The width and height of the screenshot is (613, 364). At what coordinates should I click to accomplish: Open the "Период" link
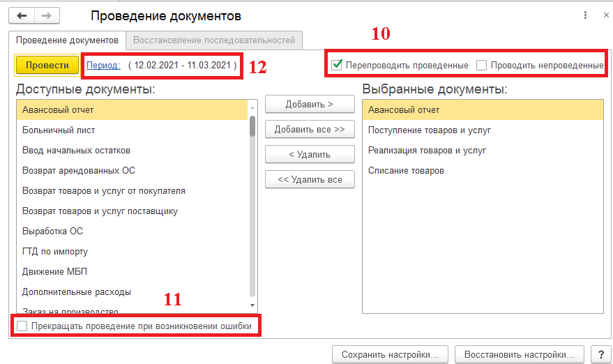point(103,65)
